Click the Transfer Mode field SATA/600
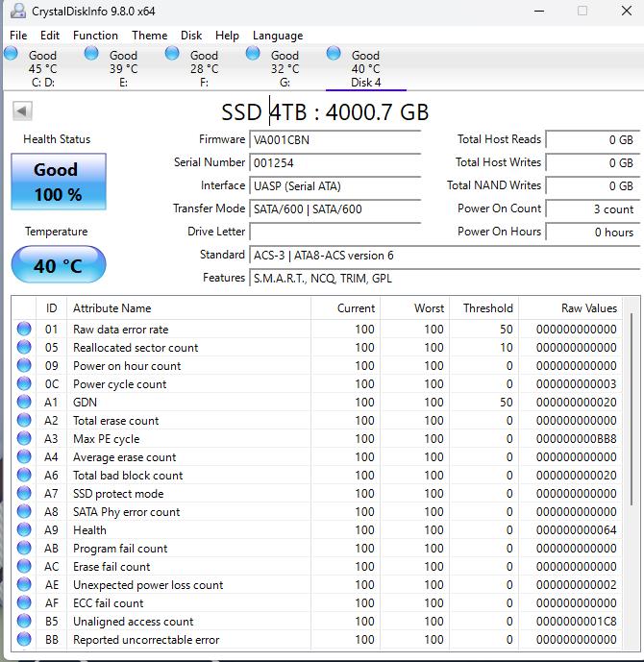Viewport: 644px width, 662px height. point(335,209)
